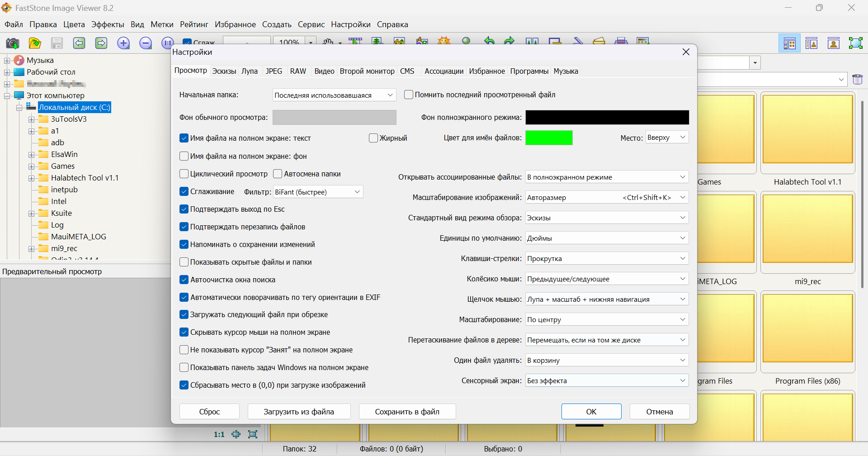Click the camera acquire-images toolbar icon
The image size is (868, 456).
tap(13, 43)
